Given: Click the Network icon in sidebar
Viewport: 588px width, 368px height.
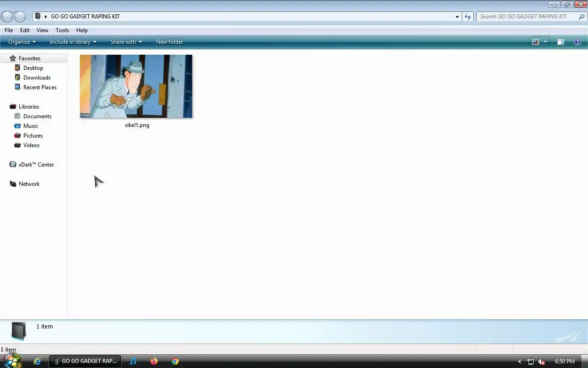Looking at the screenshot, I should [13, 184].
